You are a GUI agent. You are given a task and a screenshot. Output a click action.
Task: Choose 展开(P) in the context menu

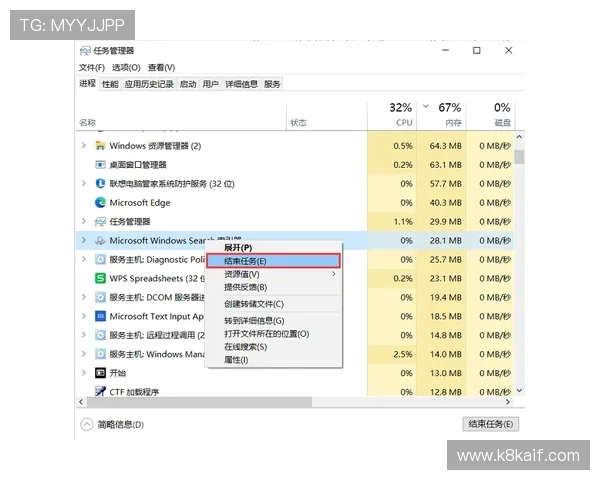pyautogui.click(x=274, y=248)
